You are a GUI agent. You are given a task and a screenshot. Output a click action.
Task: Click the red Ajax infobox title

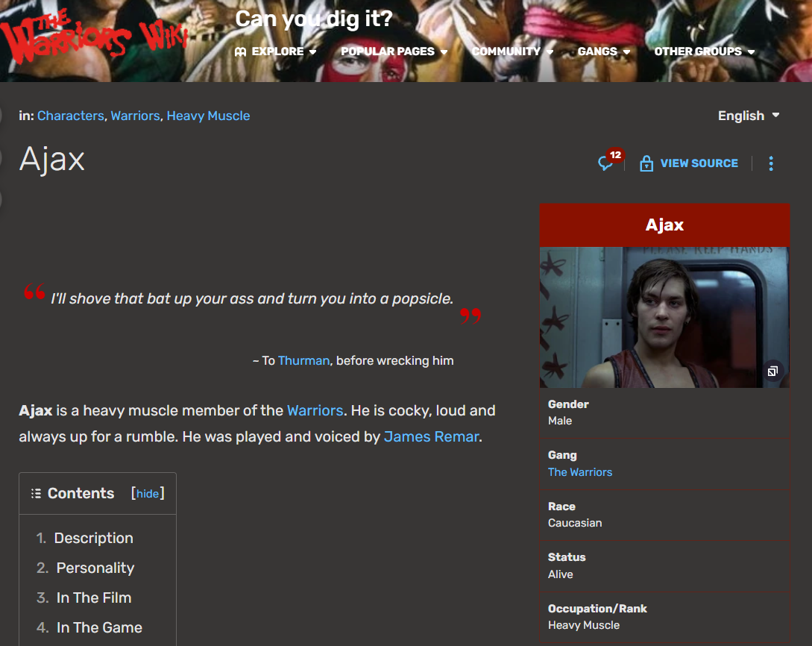click(664, 225)
